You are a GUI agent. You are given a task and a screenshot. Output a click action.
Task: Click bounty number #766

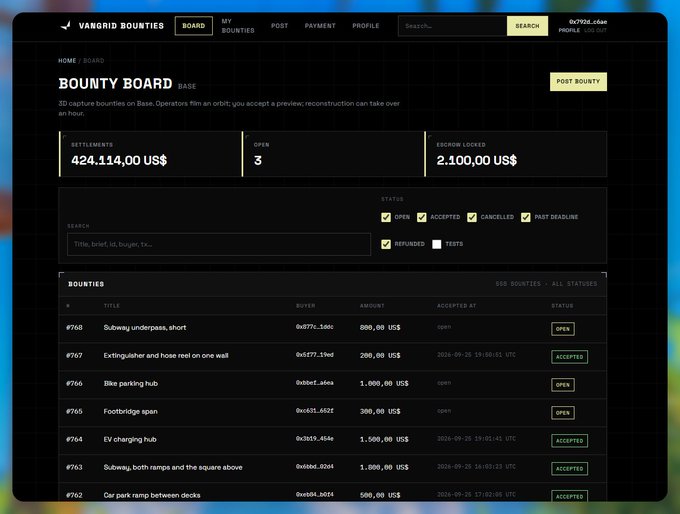pos(74,383)
